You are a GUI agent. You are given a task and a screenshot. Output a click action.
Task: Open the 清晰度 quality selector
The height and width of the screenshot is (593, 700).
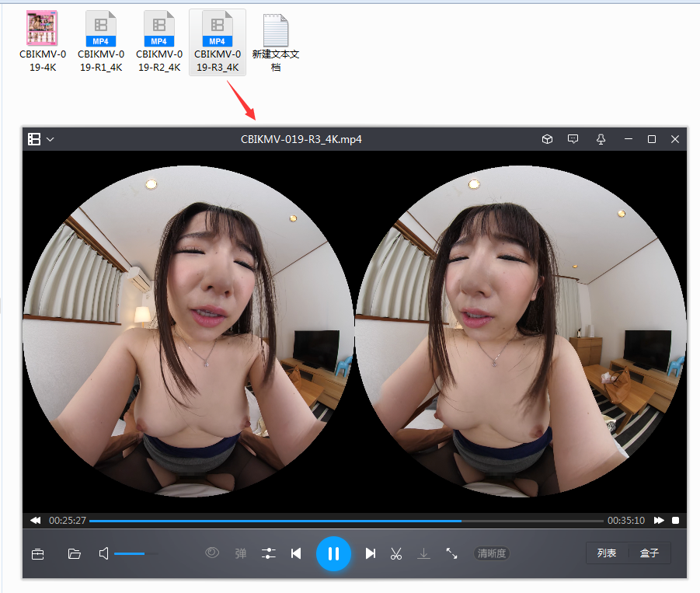(492, 553)
